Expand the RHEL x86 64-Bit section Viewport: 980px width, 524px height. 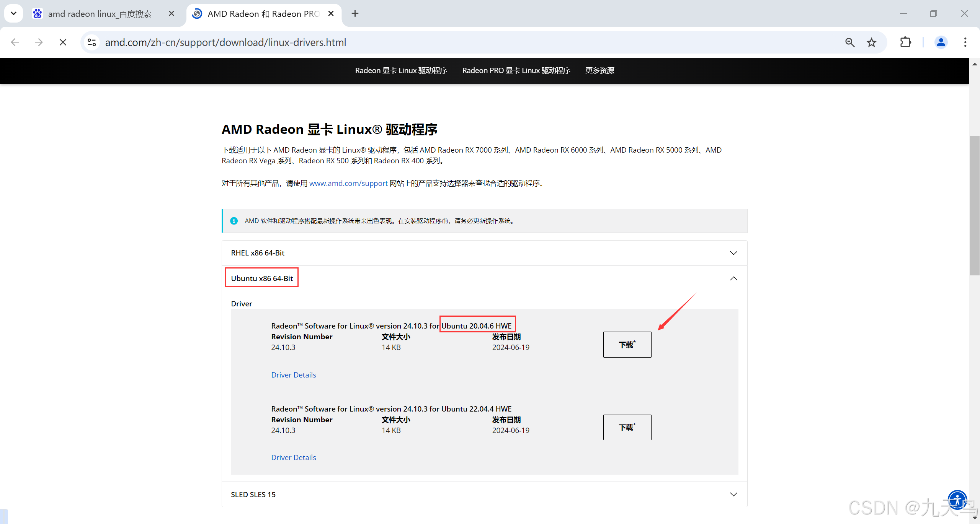coord(733,253)
